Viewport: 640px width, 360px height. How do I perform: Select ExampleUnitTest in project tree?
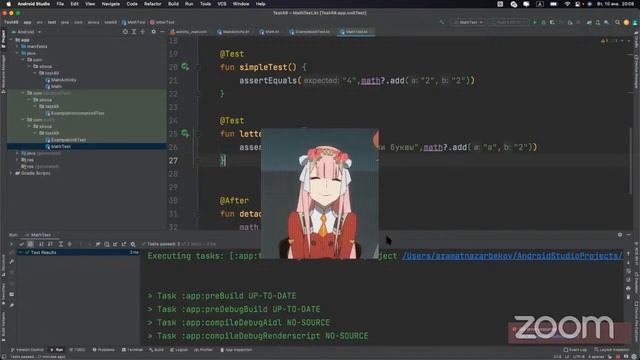coord(66,140)
